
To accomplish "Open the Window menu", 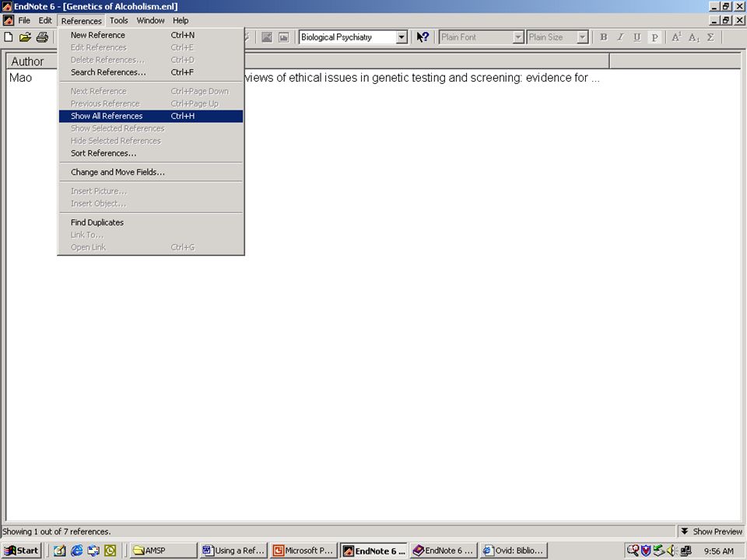I will point(150,20).
